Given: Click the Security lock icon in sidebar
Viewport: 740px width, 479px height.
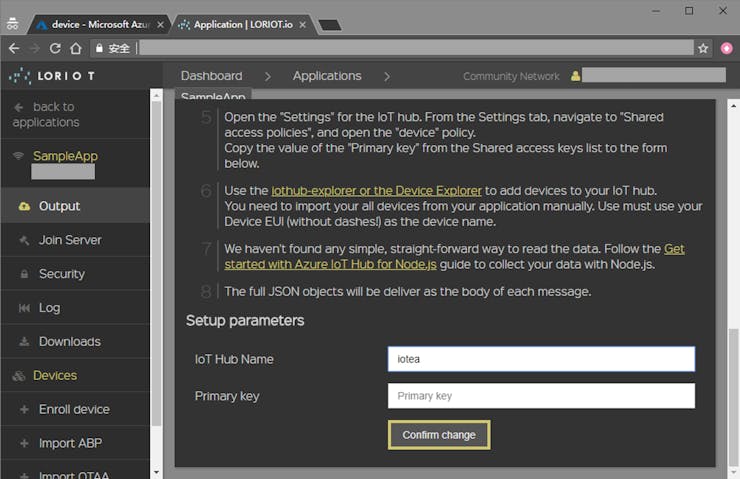Looking at the screenshot, I should click(x=24, y=274).
